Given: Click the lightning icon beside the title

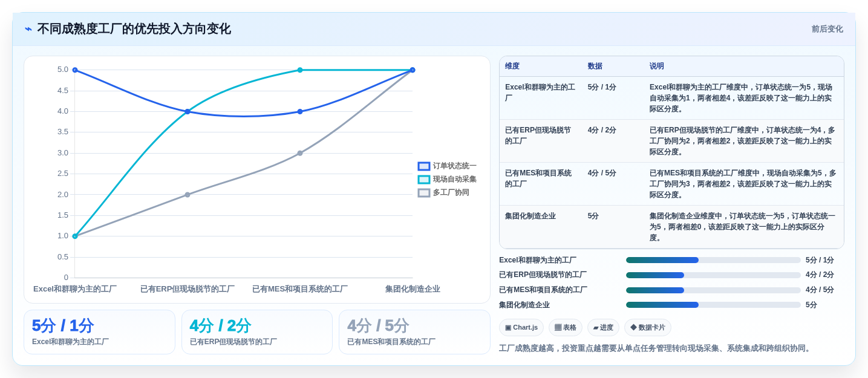Looking at the screenshot, I should (x=28, y=29).
